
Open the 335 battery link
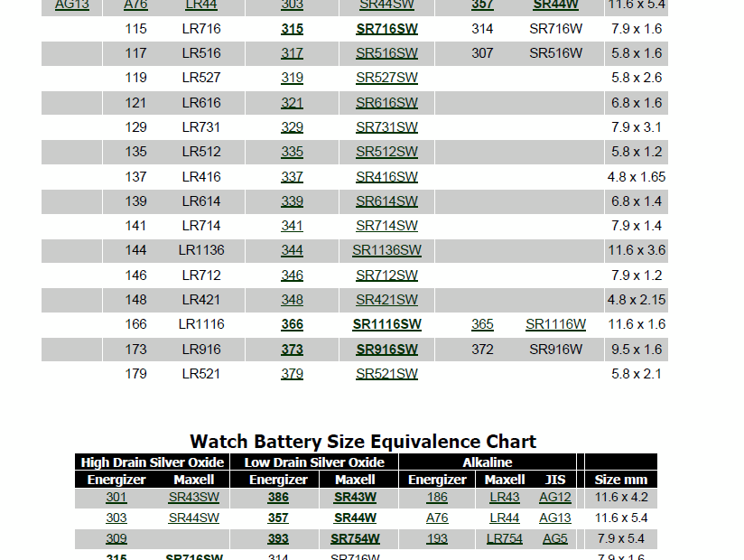point(292,152)
